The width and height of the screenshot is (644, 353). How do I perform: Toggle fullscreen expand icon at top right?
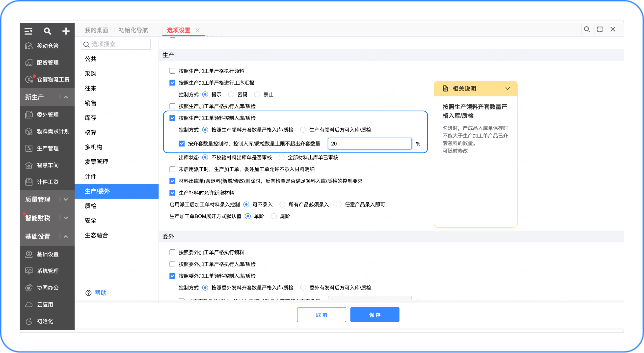pos(600,29)
